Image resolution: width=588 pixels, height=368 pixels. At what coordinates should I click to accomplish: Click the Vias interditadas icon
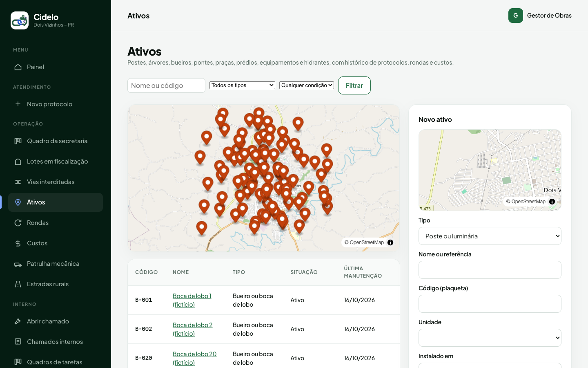(18, 182)
